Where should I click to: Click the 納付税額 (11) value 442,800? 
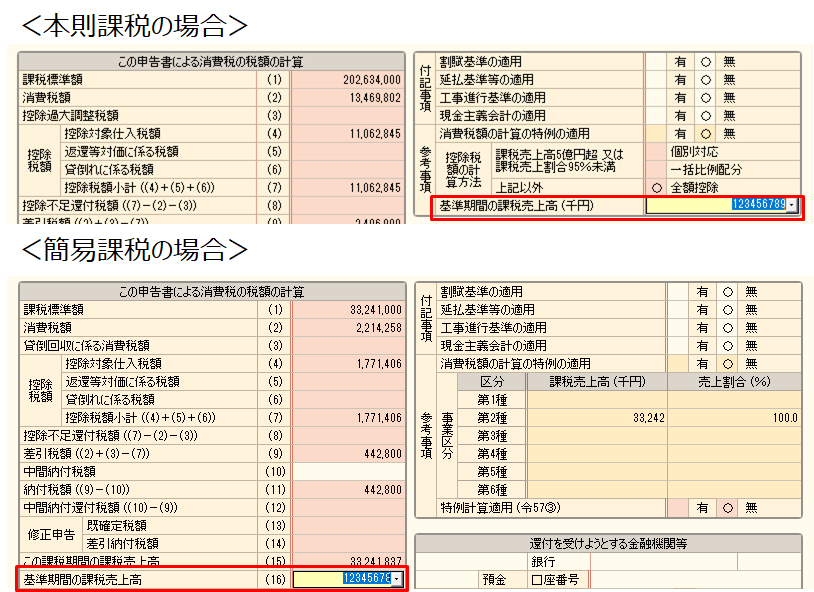pos(347,489)
